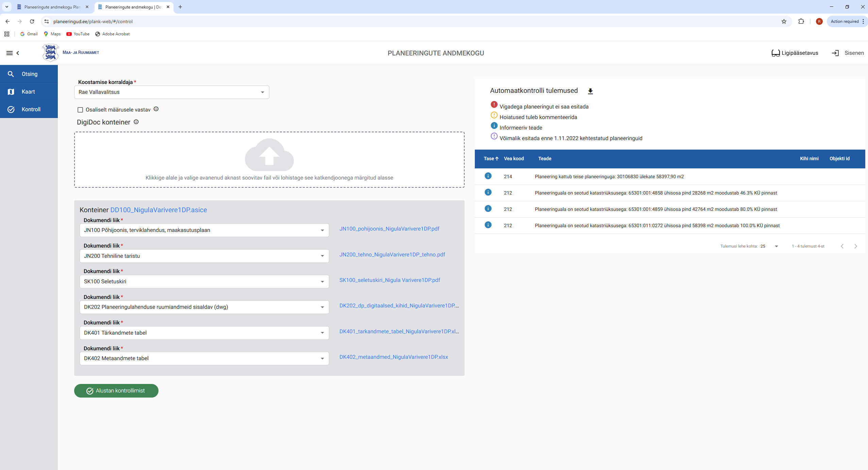Screen dimensions: 868x470
Task: Open the Kaart sidebar item
Action: [x=29, y=91]
